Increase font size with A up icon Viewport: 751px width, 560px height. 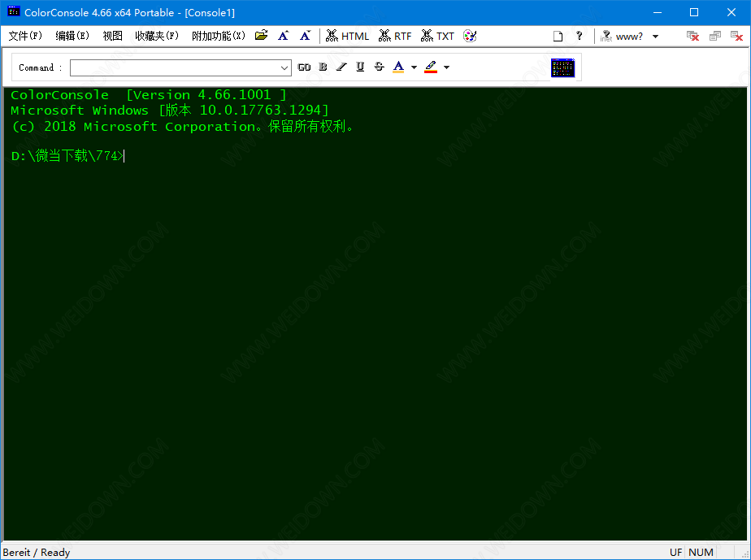pos(284,36)
